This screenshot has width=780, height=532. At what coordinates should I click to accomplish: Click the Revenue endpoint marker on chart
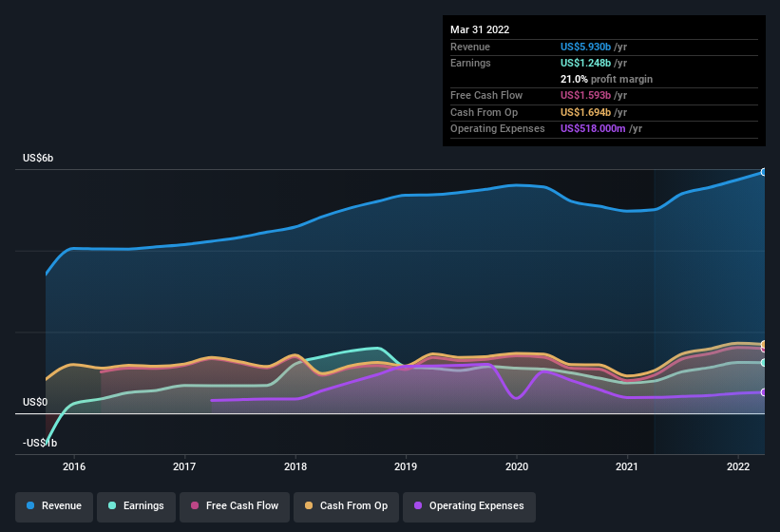point(764,172)
